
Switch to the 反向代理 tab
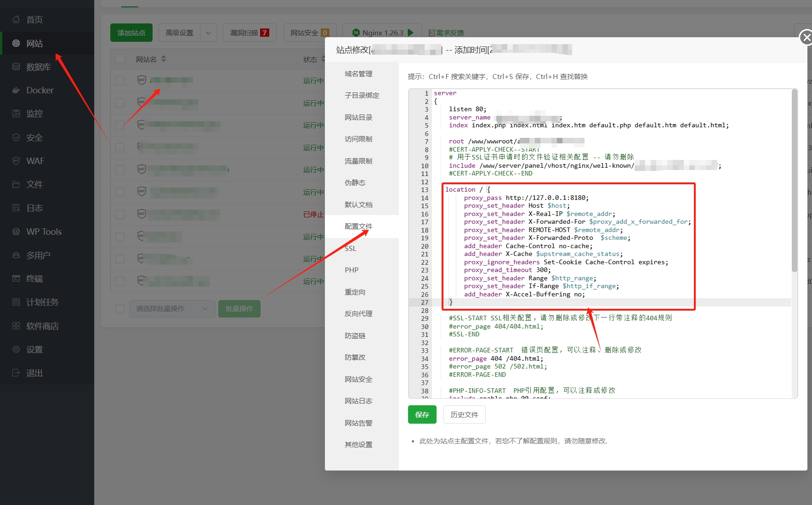(x=358, y=313)
